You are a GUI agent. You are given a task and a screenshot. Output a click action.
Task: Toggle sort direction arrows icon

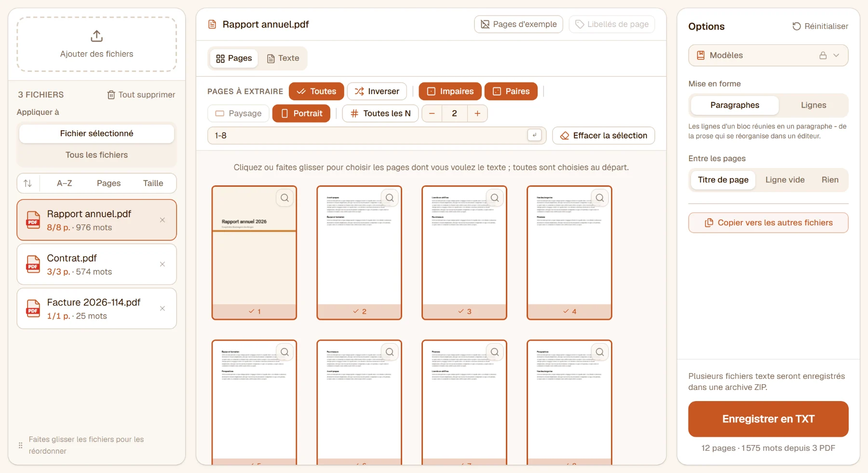click(x=28, y=183)
